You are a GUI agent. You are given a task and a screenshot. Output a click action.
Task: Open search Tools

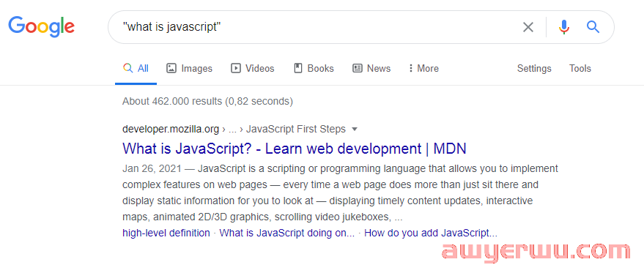580,69
